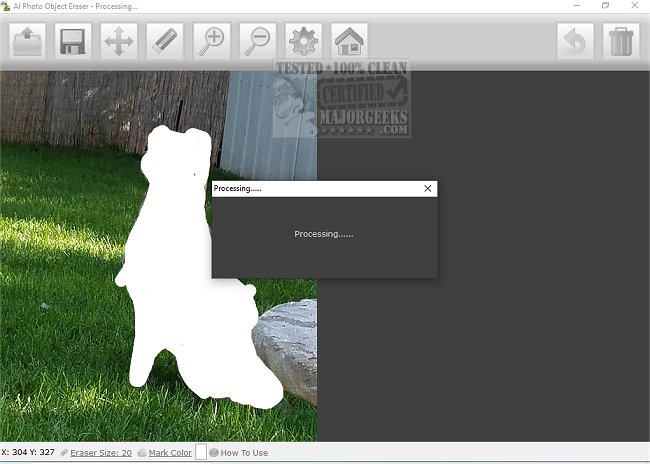650x464 pixels.
Task: Click the app icon in the title bar
Action: [x=5, y=6]
